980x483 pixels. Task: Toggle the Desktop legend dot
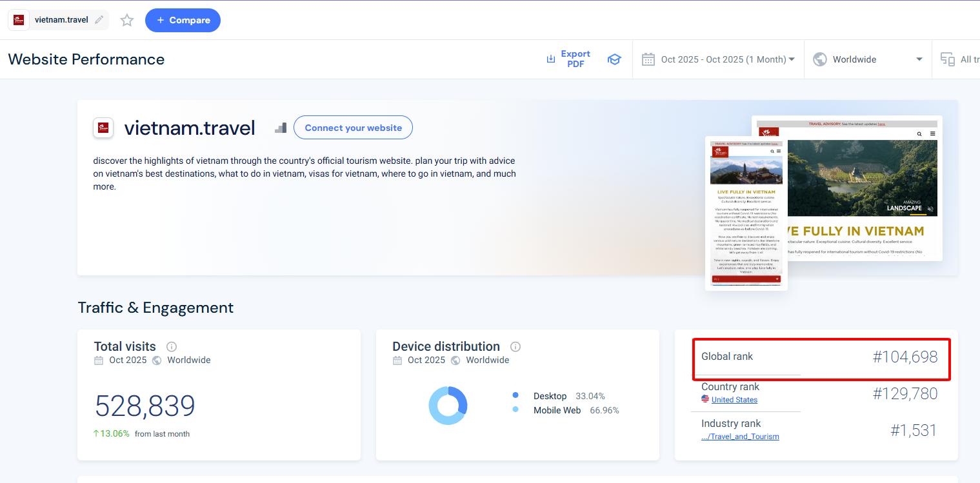click(x=514, y=396)
